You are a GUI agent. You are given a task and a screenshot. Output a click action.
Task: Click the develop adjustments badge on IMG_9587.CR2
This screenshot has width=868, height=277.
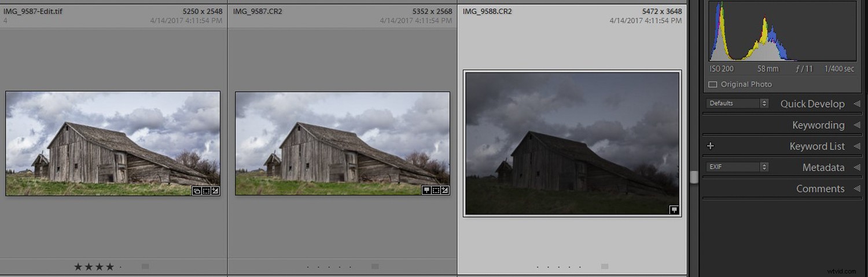(x=445, y=189)
